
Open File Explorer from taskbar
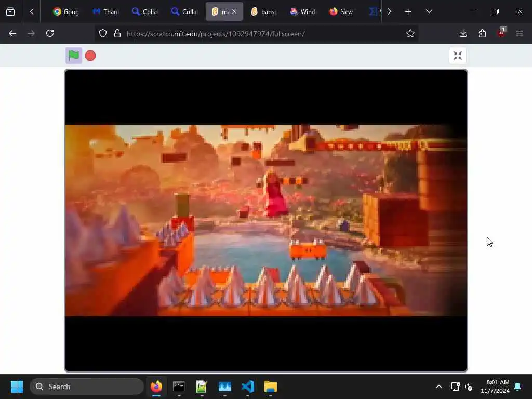tap(270, 387)
